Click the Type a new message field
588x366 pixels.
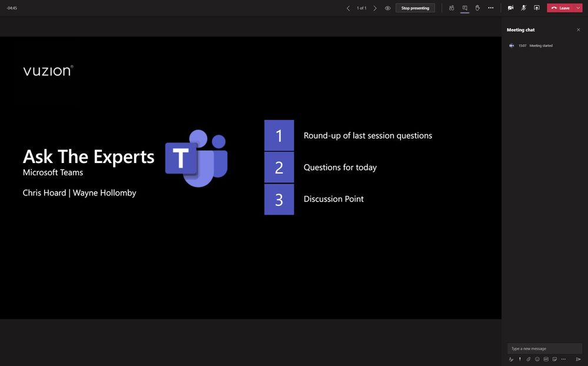pos(544,348)
